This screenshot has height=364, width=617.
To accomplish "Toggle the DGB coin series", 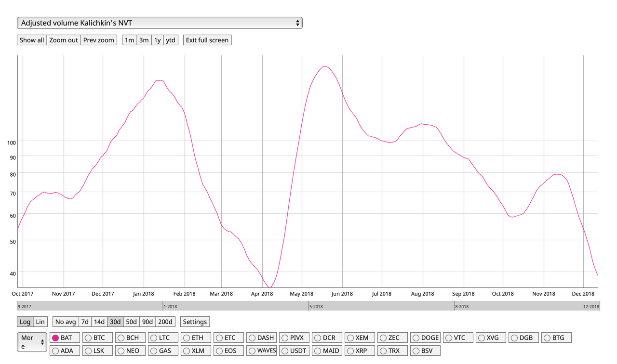I will coord(524,338).
